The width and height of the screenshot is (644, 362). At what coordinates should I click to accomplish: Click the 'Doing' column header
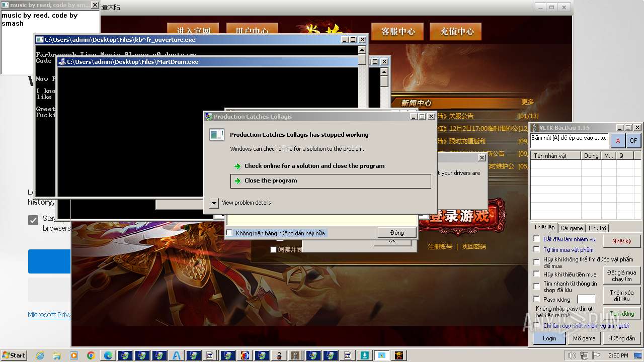[591, 156]
